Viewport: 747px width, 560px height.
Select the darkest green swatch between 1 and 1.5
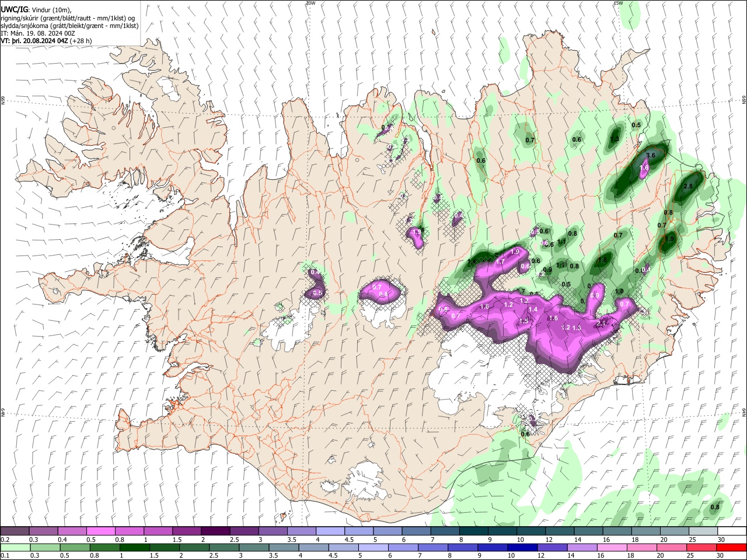pyautogui.click(x=134, y=548)
